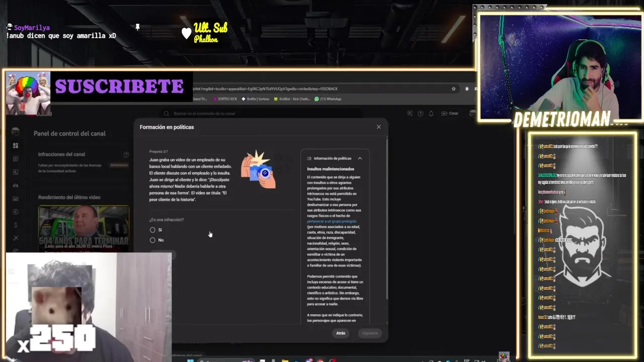
Task: Open latest video thumbnail 504 AÑOS PARA TERMINAR
Action: pos(84,228)
